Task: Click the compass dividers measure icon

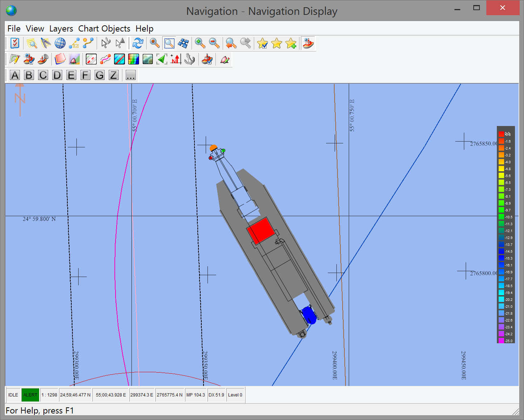Action: click(46, 43)
